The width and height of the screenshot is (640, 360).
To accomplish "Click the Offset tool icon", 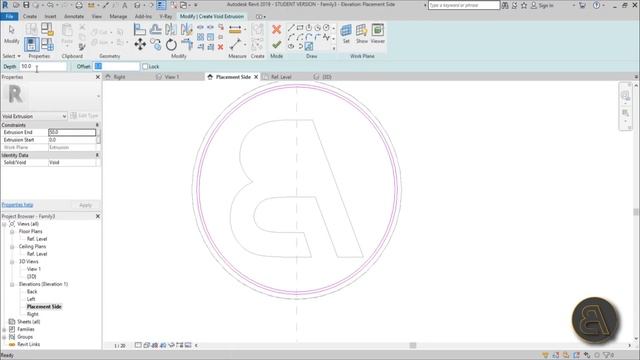I will [155, 29].
